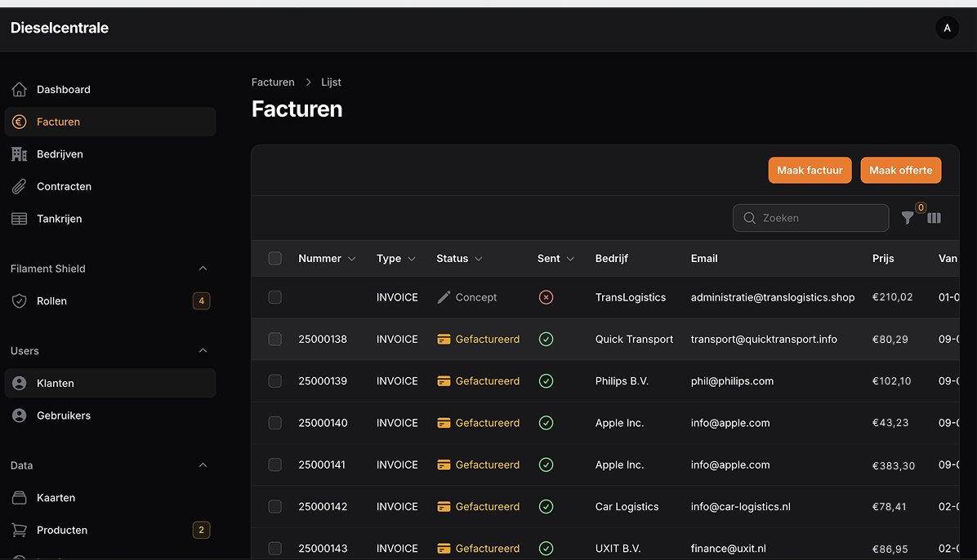Click the paperclip icon beside Contracten

pyautogui.click(x=20, y=186)
